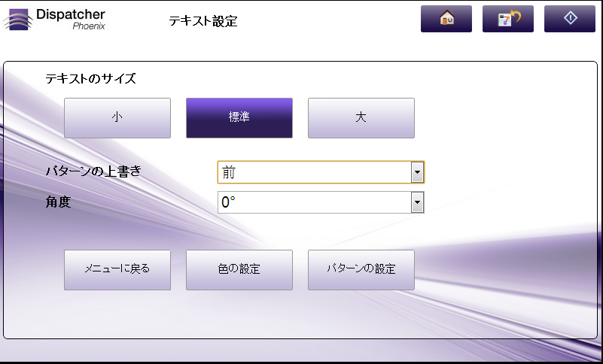The width and height of the screenshot is (603, 364).
Task: Click the テキスト設定 title text
Action: (x=203, y=21)
